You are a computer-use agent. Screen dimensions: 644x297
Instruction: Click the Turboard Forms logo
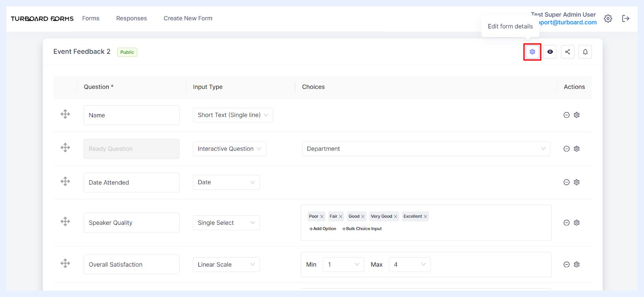[x=42, y=19]
